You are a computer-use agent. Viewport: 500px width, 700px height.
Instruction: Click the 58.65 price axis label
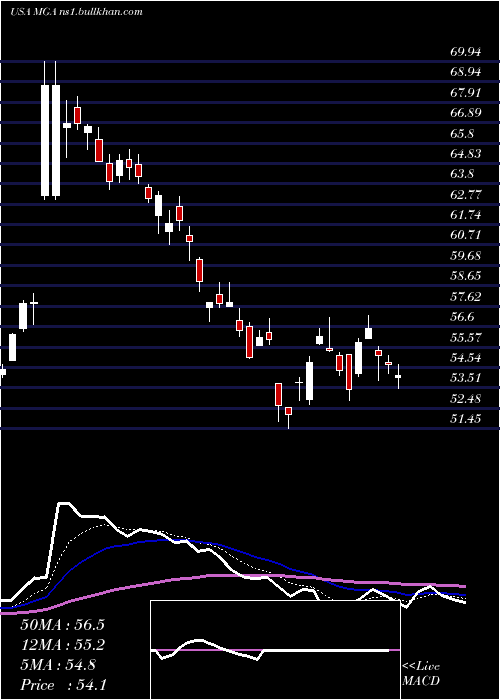[466, 276]
